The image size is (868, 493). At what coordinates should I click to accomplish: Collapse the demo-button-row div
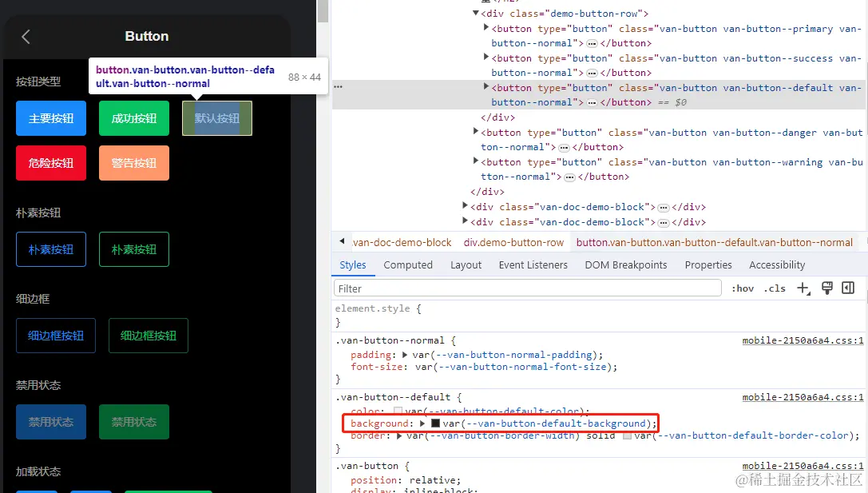point(475,13)
